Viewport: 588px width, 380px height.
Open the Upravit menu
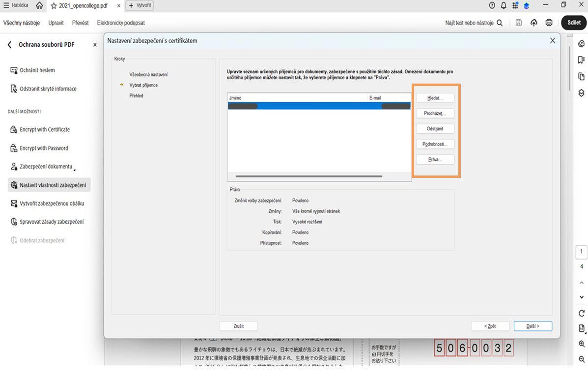tap(56, 23)
